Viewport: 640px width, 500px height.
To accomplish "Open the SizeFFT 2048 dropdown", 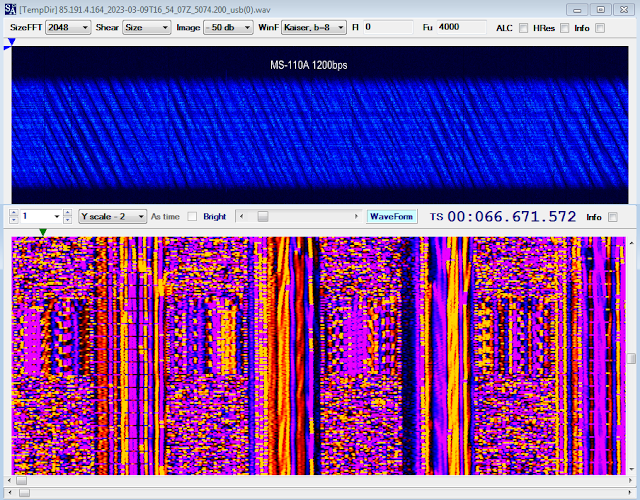I will [68, 27].
